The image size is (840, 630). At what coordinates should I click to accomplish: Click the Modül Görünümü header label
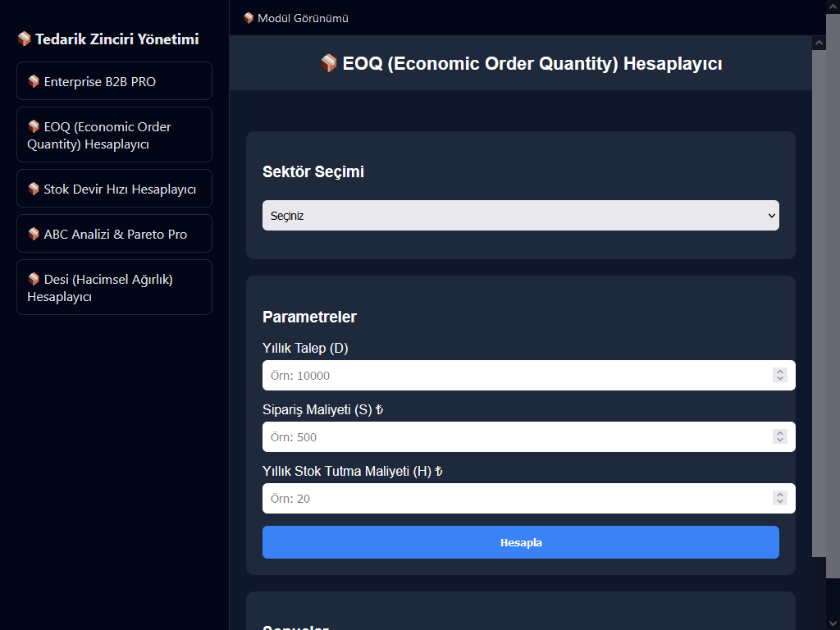[303, 18]
